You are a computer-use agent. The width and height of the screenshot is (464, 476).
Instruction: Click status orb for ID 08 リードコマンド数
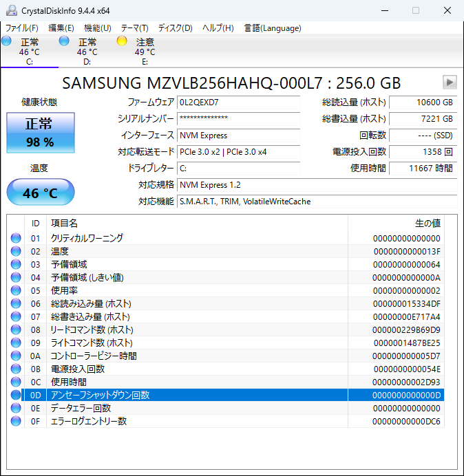pyautogui.click(x=16, y=329)
